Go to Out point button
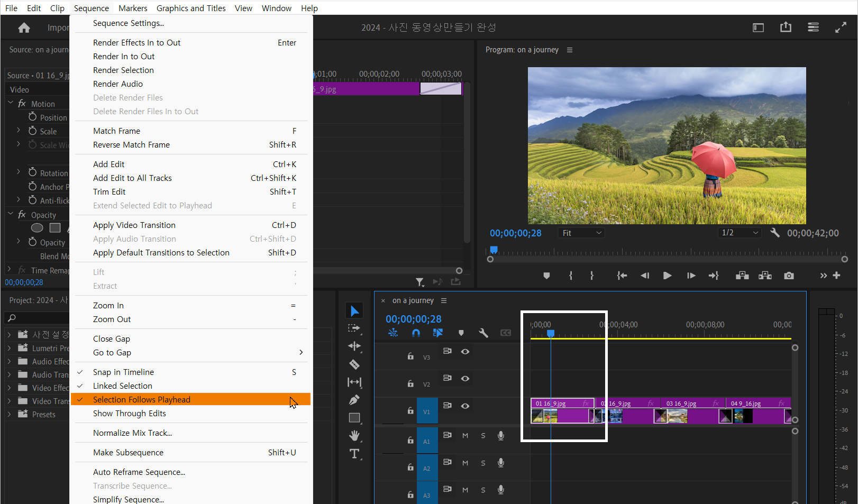This screenshot has height=504, width=858. coord(714,276)
